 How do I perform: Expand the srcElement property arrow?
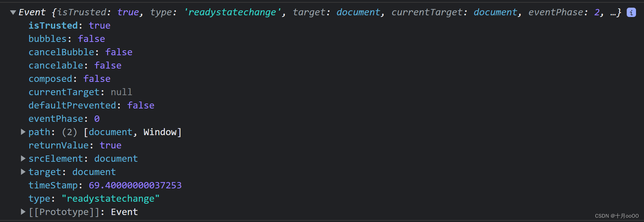point(23,158)
